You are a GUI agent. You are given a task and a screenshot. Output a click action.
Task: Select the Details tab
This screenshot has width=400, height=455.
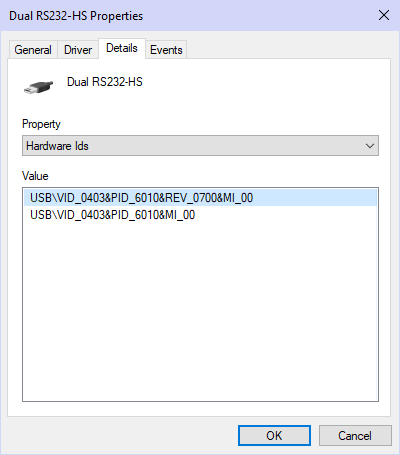point(122,48)
